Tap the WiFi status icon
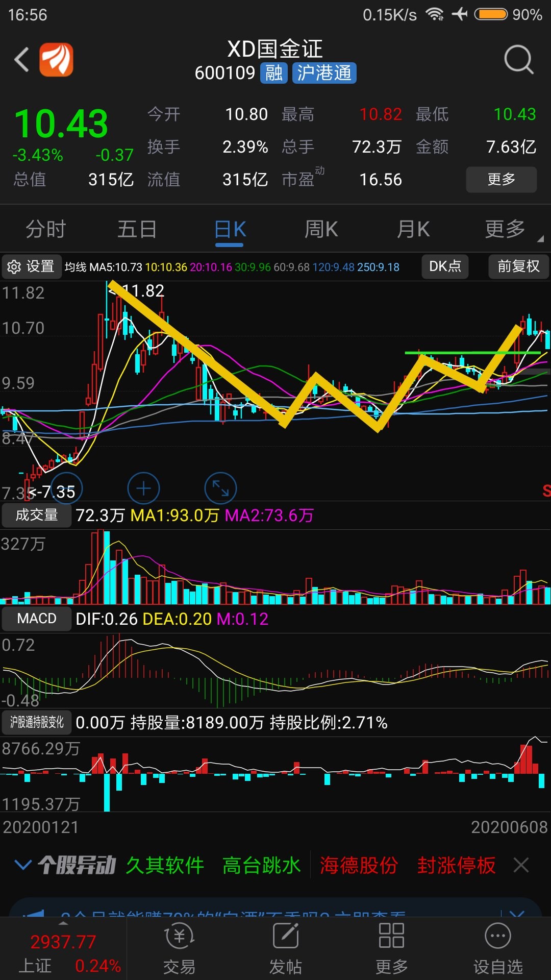The width and height of the screenshot is (551, 980). (435, 14)
